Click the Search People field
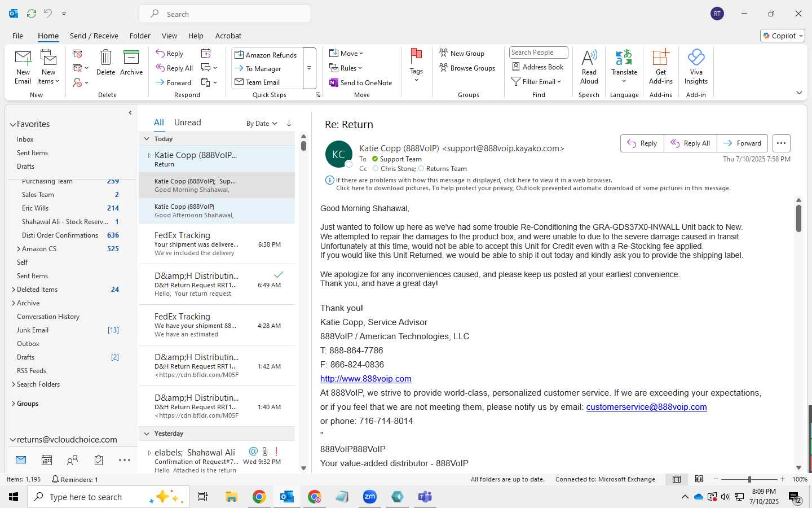Screen dimensions: 812x508 click(539, 52)
